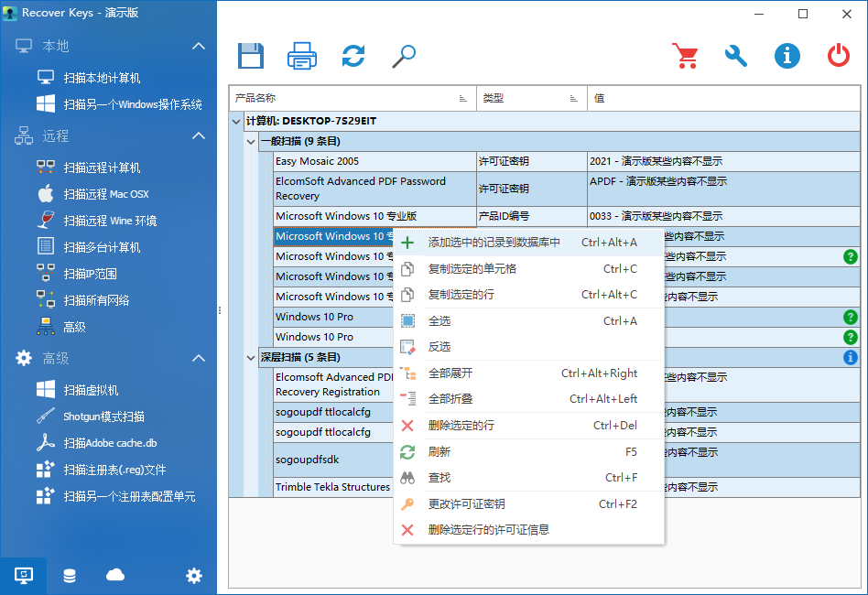Screen dimensions: 868x595
Task: Open the wrench settings icon
Action: pos(736,55)
